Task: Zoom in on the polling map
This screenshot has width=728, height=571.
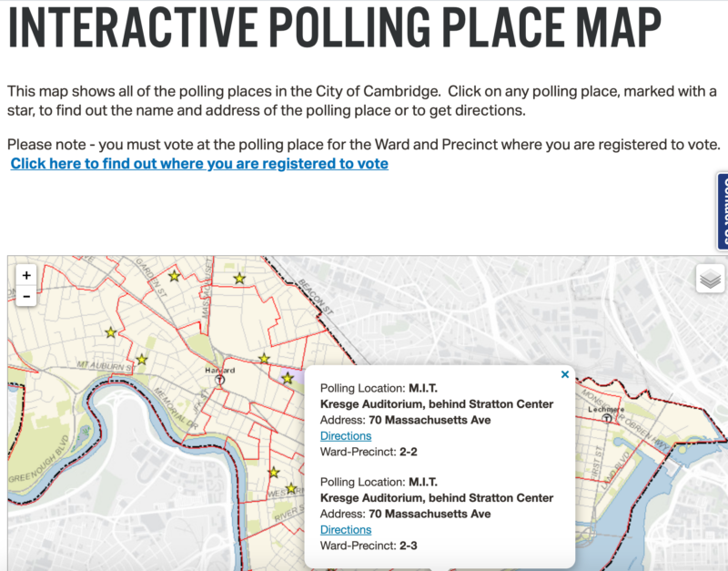Action: 26,275
